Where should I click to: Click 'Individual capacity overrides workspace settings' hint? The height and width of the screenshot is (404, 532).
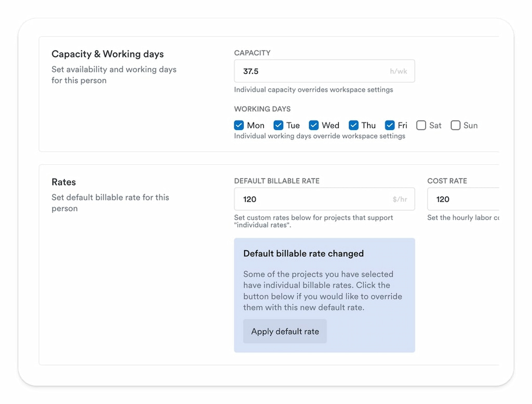tap(313, 89)
